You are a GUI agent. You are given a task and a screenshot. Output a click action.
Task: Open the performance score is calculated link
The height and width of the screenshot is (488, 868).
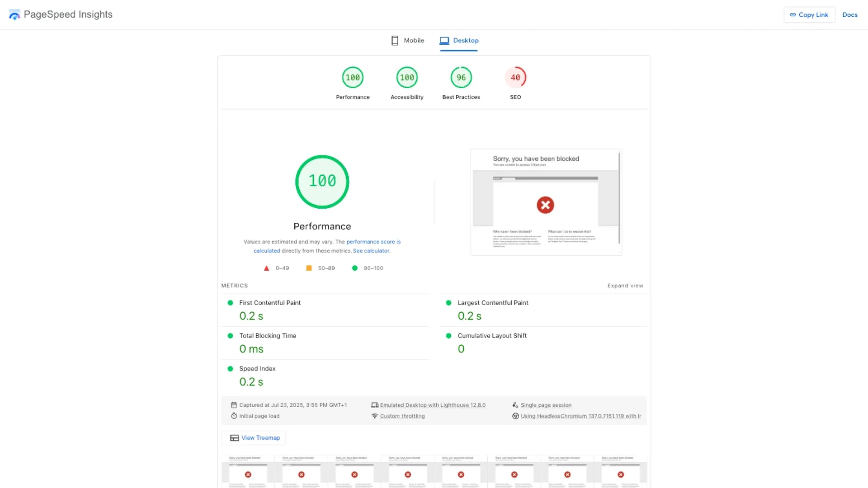pyautogui.click(x=373, y=242)
